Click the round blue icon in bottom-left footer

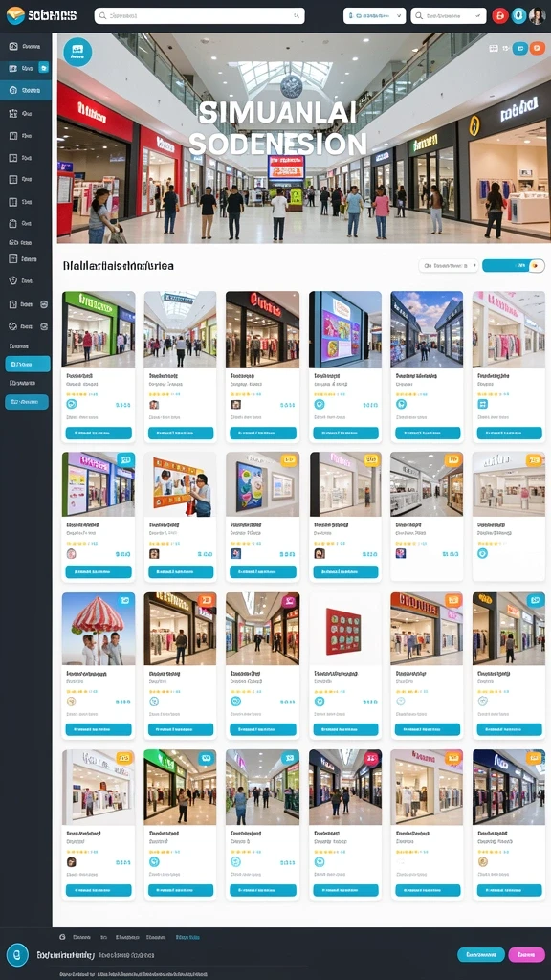(17, 955)
